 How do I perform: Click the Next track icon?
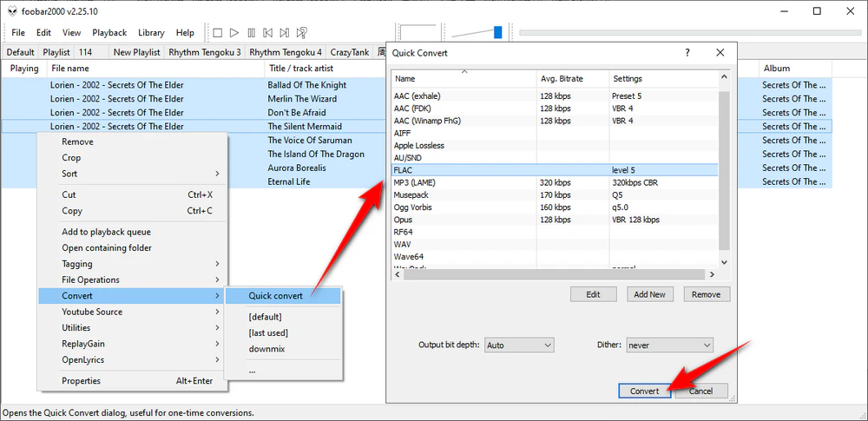[285, 33]
